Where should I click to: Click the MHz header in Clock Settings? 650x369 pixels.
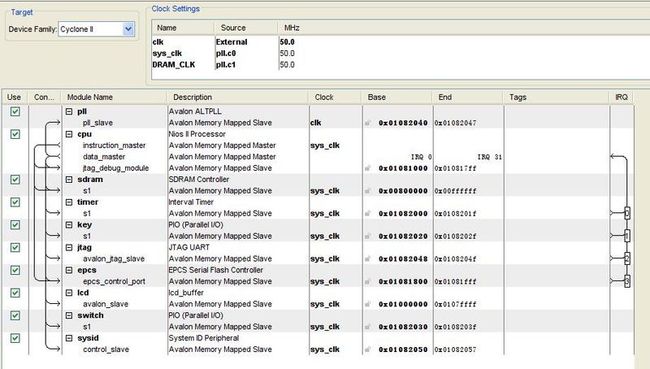point(291,28)
